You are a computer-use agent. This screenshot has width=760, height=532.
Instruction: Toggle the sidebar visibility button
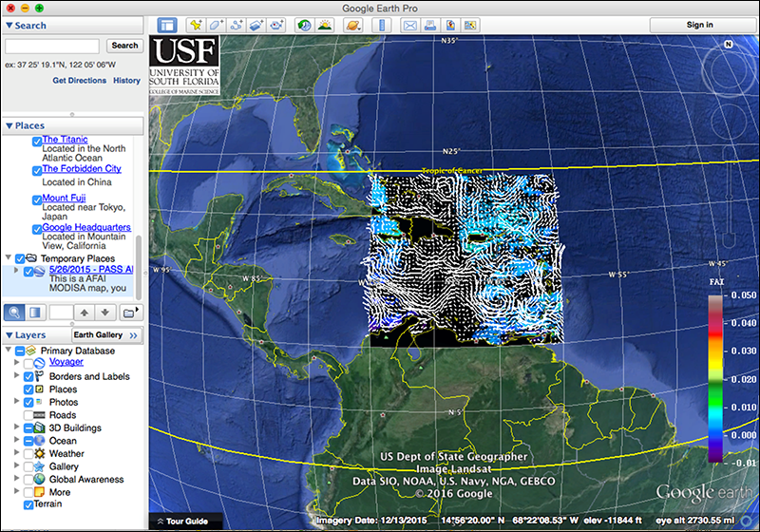point(168,26)
